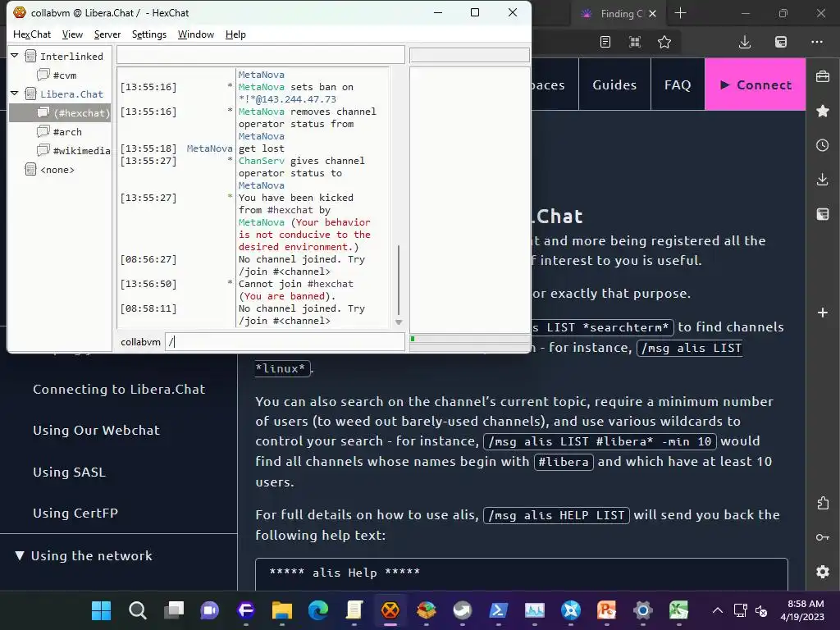The height and width of the screenshot is (630, 840).
Task: Open the browser three-dot menu
Action: (817, 42)
